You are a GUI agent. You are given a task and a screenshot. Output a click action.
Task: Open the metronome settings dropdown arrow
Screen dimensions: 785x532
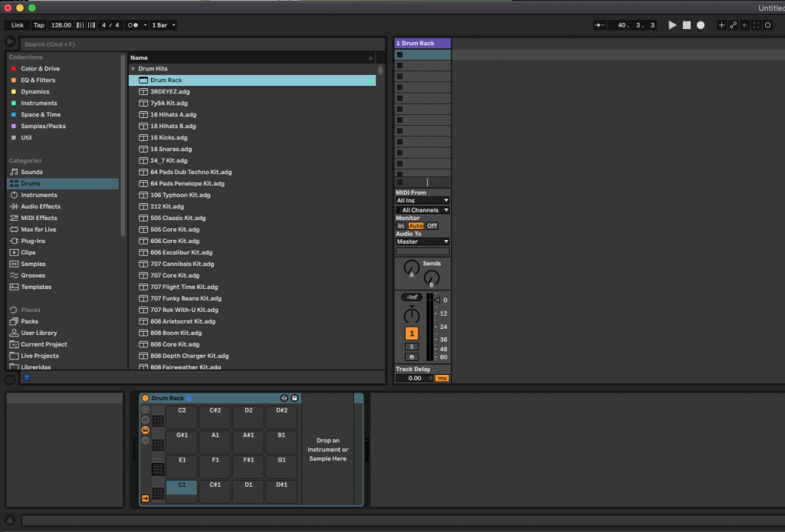(145, 25)
